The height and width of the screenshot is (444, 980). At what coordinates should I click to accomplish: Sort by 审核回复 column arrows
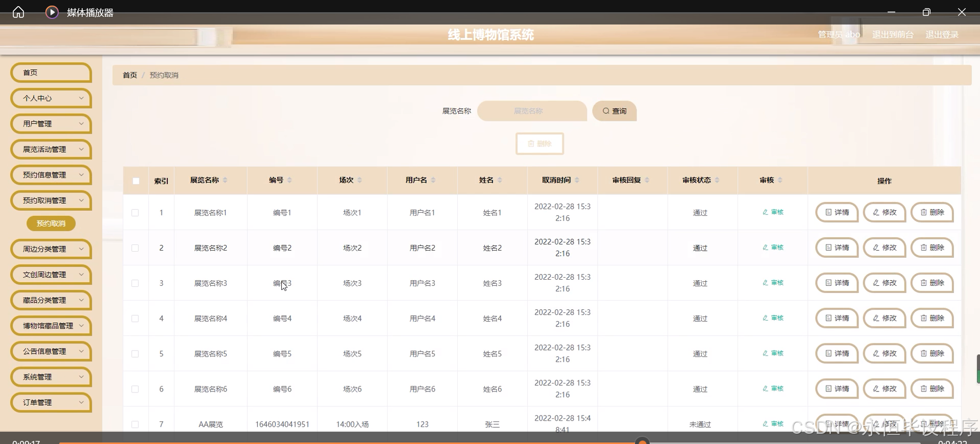pyautogui.click(x=647, y=180)
